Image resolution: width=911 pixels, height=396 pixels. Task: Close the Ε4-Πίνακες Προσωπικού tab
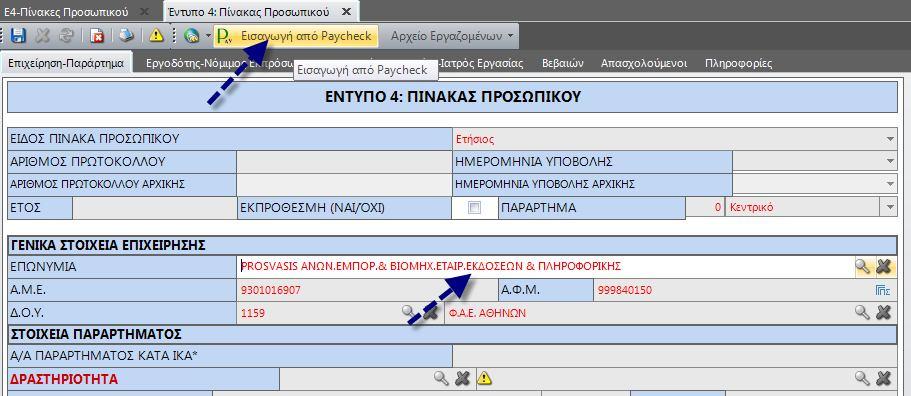tap(145, 12)
